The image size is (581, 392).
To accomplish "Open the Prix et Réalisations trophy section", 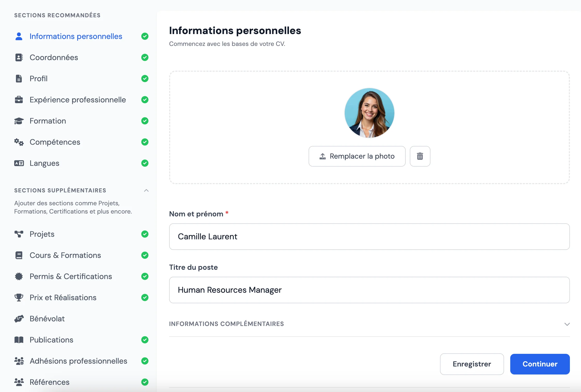I will pos(63,297).
